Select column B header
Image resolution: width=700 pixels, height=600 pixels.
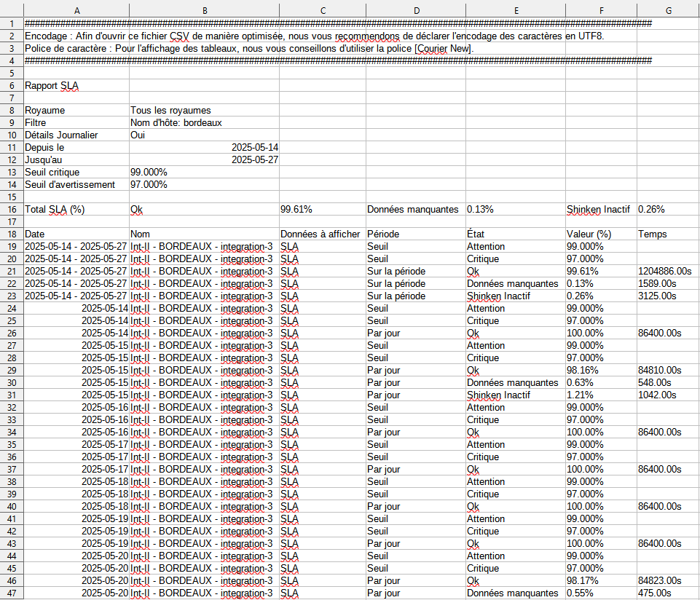click(x=204, y=10)
